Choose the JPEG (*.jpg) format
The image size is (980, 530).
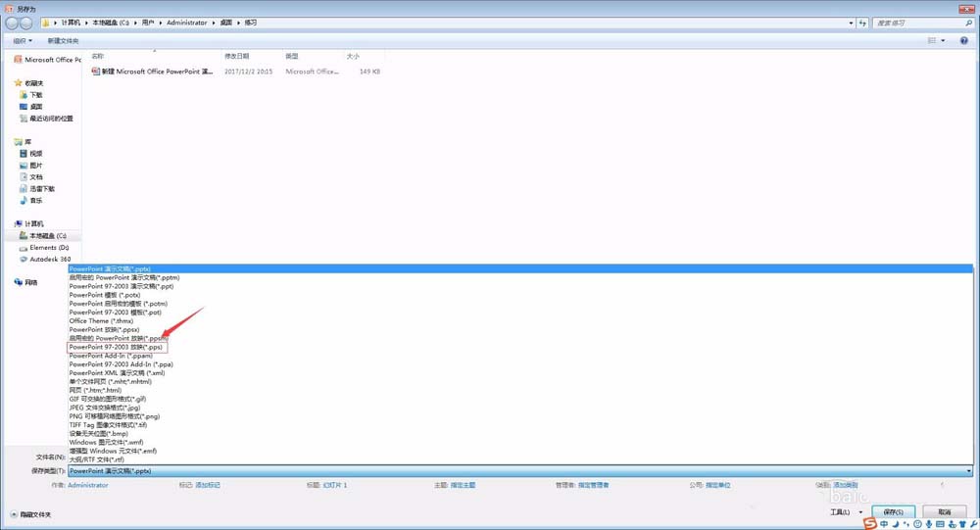coord(520,408)
